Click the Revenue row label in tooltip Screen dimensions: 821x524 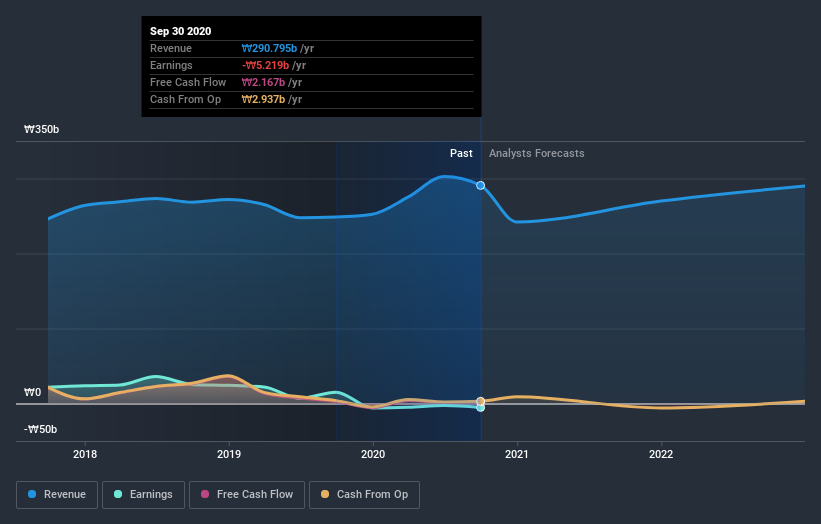[x=171, y=48]
